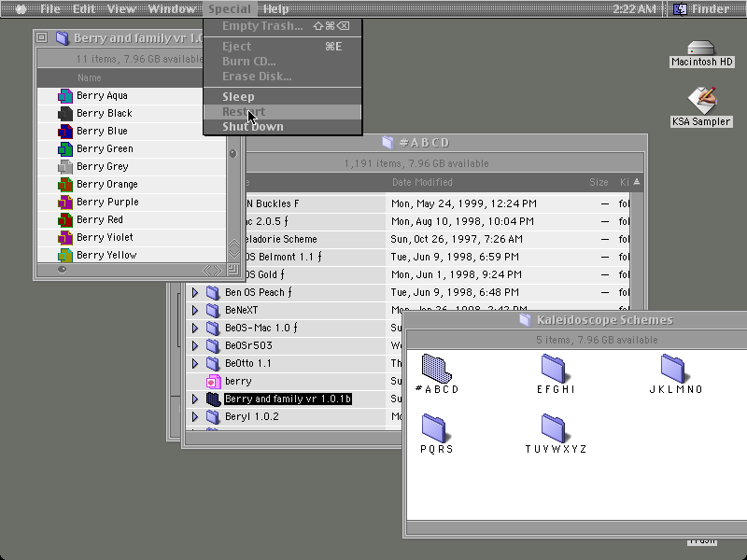This screenshot has height=560, width=747.
Task: Select the Berry Violet scheme icon
Action: 65,238
